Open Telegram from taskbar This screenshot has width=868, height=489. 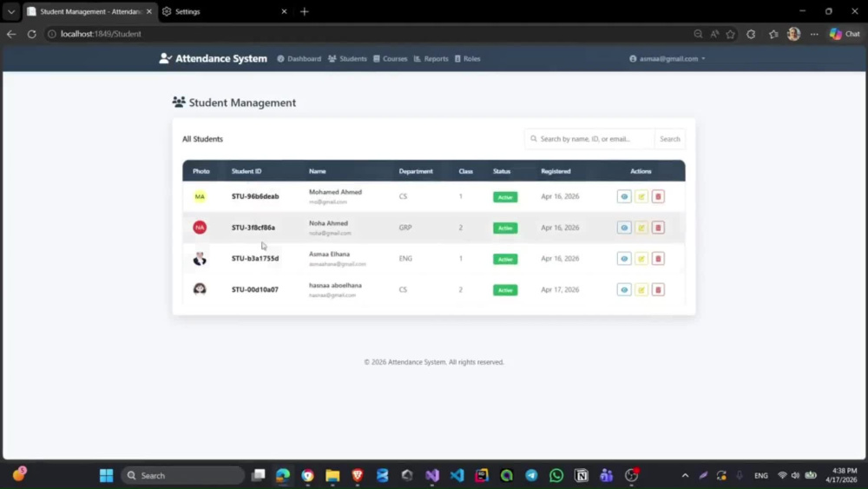(x=531, y=475)
